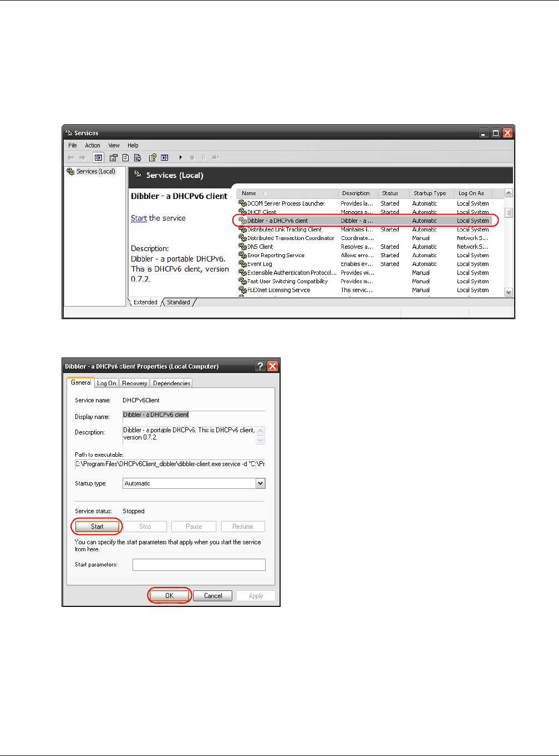This screenshot has width=559, height=756.
Task: Click the Refresh toolbar icon
Action: pos(125,157)
